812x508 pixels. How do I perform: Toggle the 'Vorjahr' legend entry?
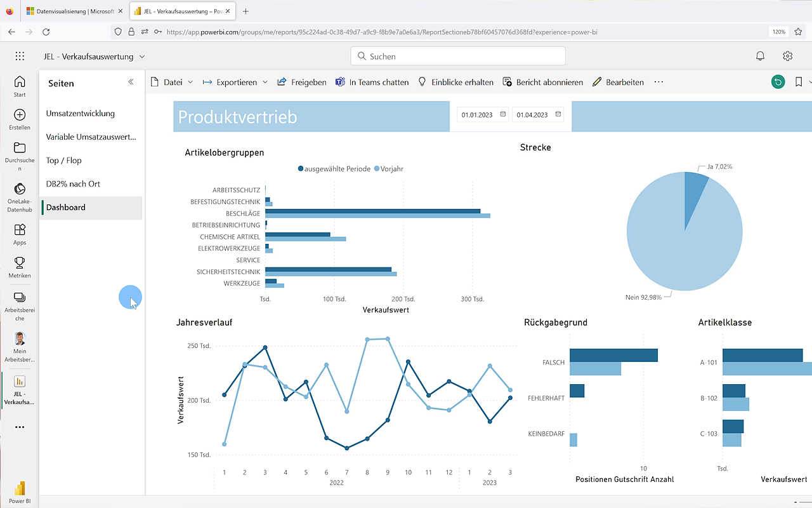388,169
